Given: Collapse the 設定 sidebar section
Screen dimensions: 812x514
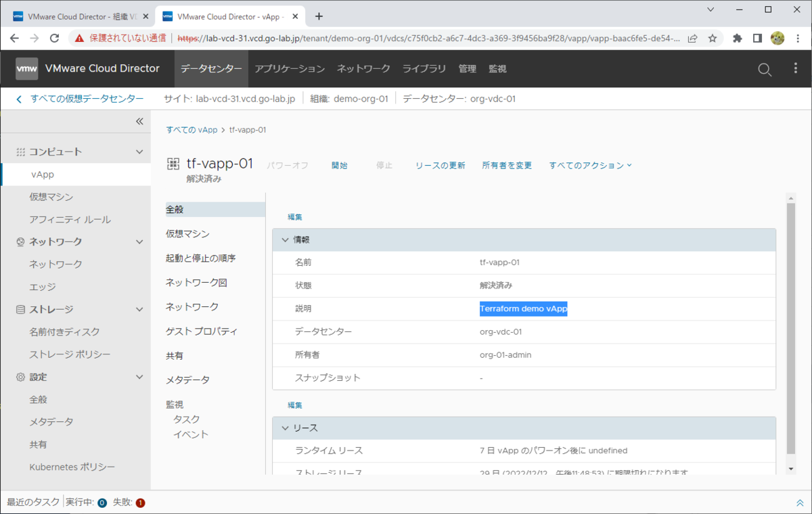Looking at the screenshot, I should point(139,377).
